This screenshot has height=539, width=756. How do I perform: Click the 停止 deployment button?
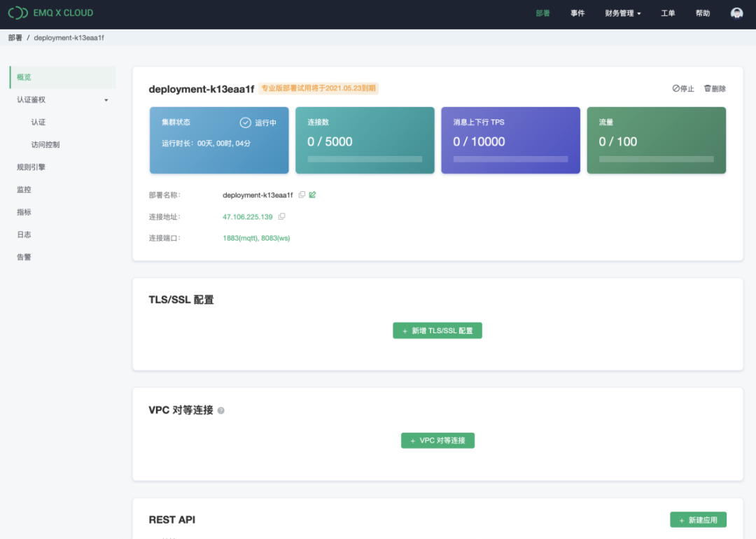tap(683, 89)
